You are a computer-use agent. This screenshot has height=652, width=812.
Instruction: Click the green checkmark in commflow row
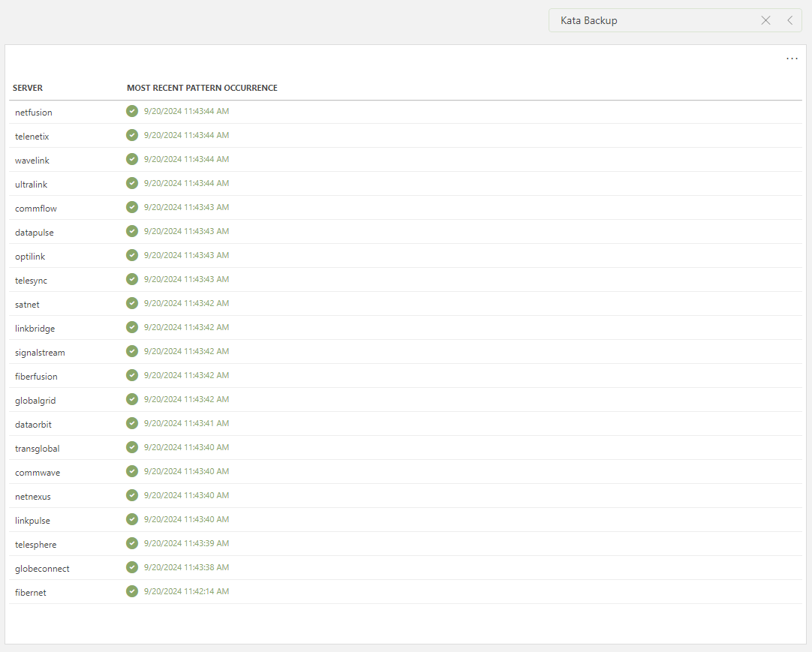pyautogui.click(x=132, y=207)
